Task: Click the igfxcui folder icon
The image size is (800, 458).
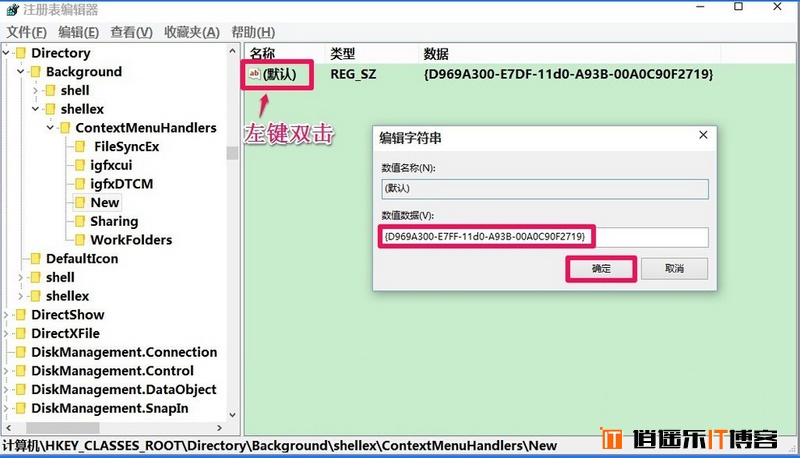Action: pos(80,165)
